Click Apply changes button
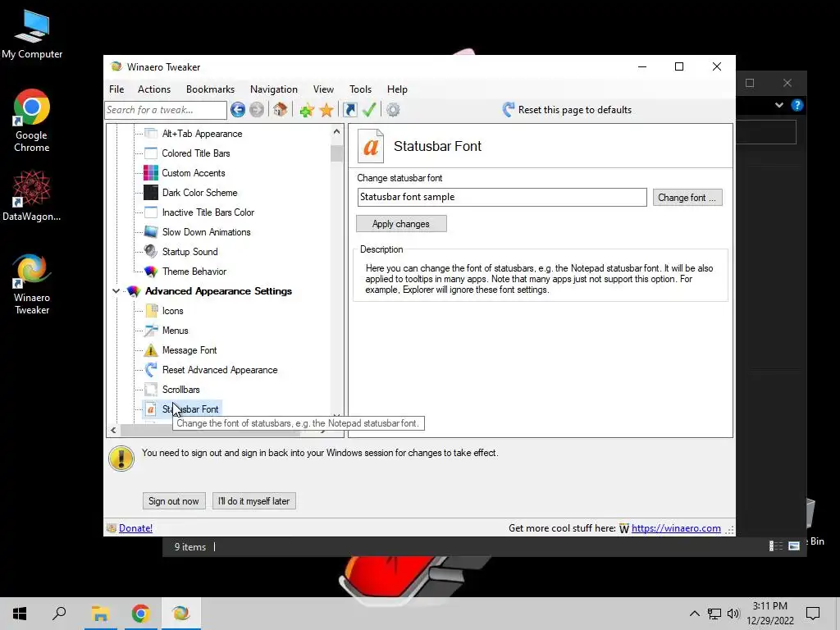 (x=400, y=224)
